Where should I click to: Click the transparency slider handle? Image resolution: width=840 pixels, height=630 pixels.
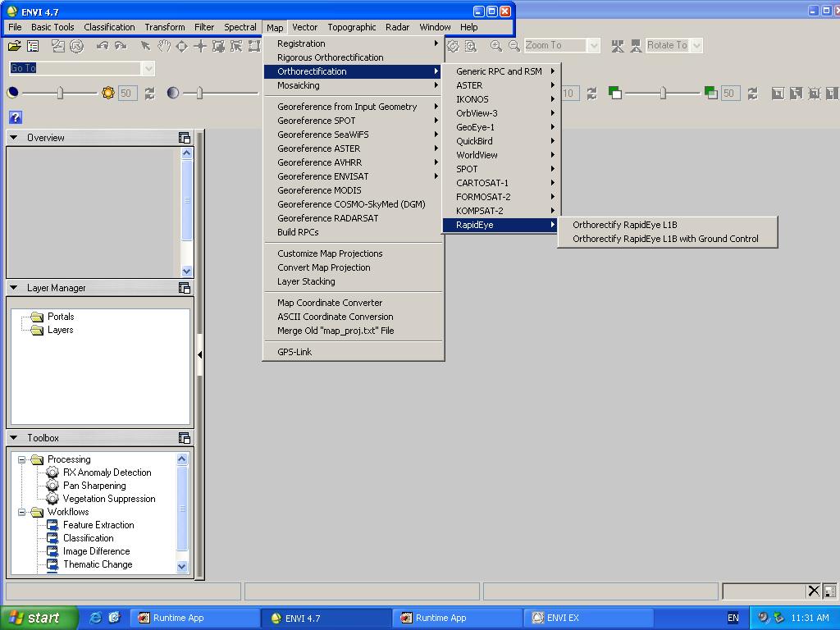(x=663, y=93)
